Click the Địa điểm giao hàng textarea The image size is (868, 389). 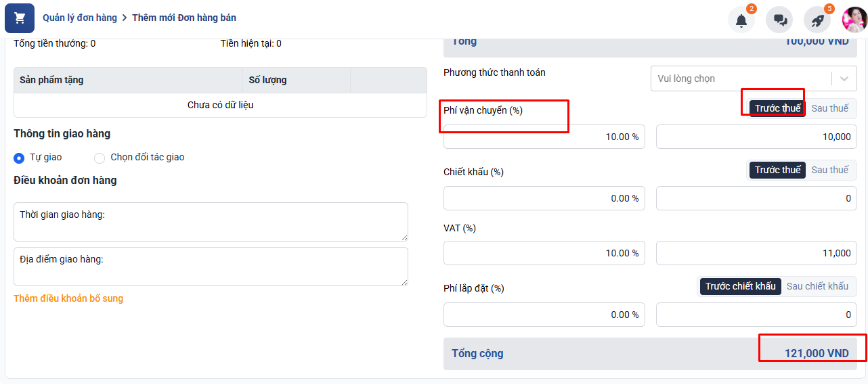[x=211, y=267]
